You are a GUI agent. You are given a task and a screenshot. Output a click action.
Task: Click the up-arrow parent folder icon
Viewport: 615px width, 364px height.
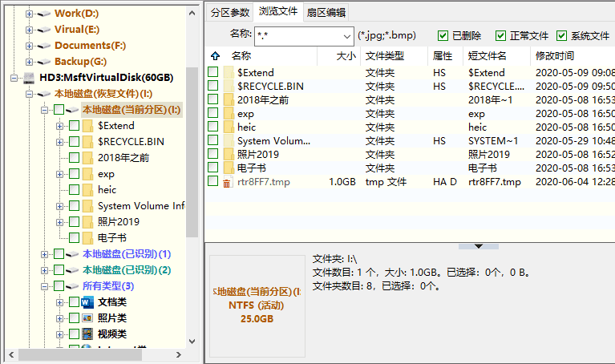pyautogui.click(x=214, y=57)
